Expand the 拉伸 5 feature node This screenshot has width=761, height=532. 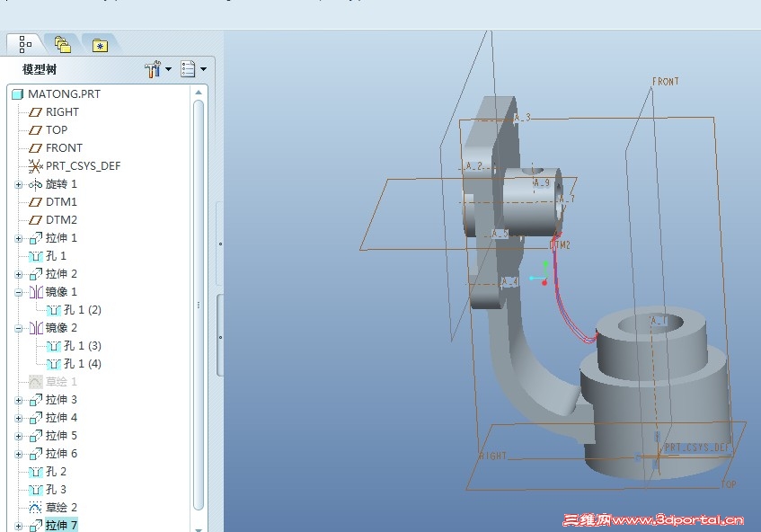(19, 436)
